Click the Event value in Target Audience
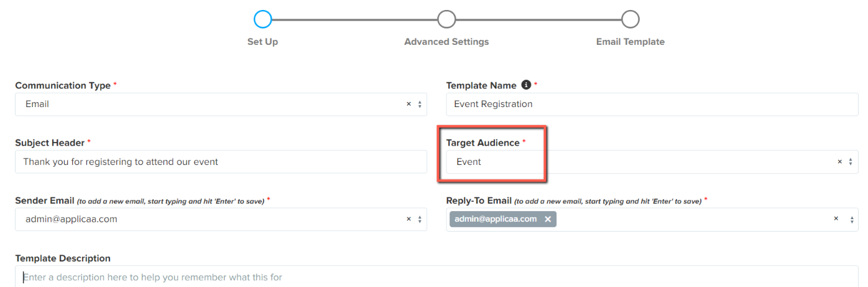The height and width of the screenshot is (287, 868). pyautogui.click(x=469, y=162)
